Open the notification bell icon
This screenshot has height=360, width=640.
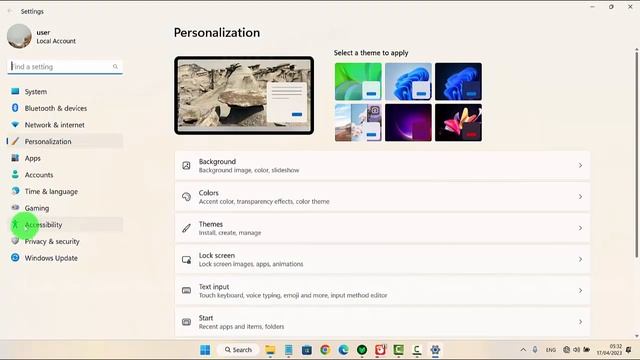[x=629, y=350]
